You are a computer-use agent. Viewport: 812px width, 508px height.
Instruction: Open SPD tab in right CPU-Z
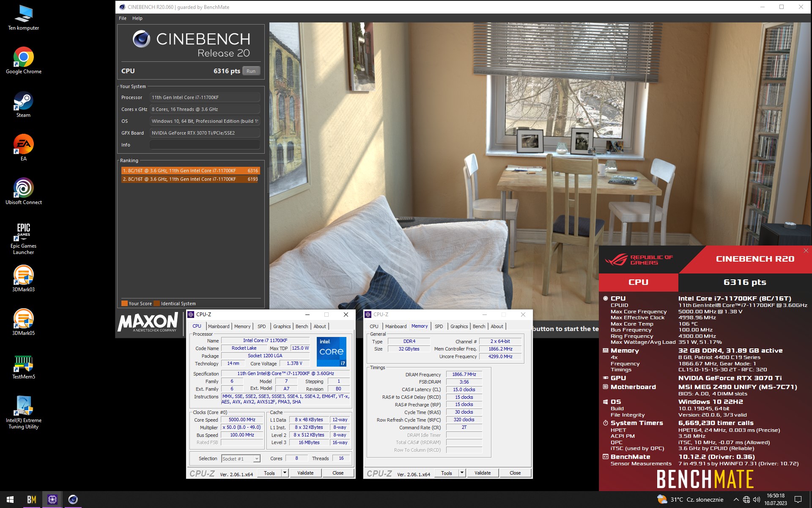439,326
